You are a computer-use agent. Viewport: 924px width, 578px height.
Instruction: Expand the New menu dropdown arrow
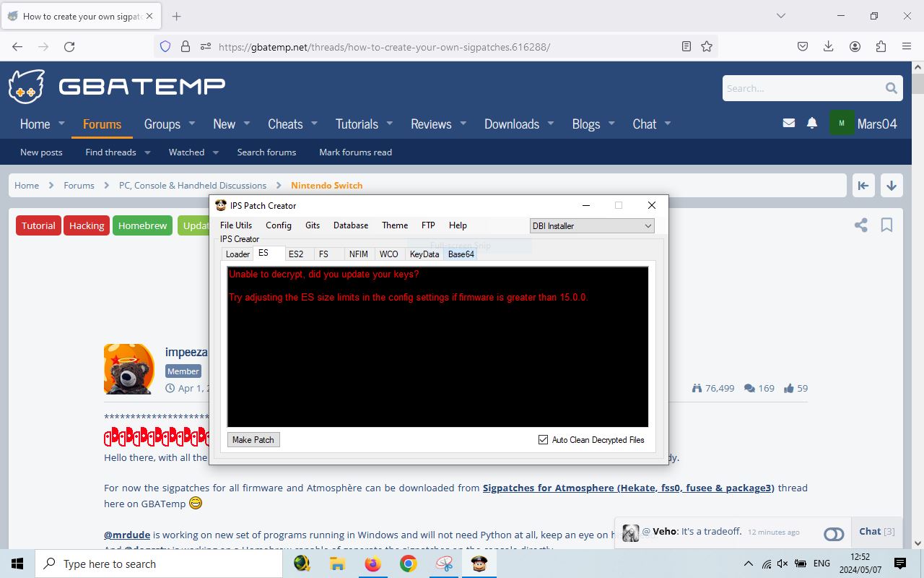pyautogui.click(x=247, y=124)
